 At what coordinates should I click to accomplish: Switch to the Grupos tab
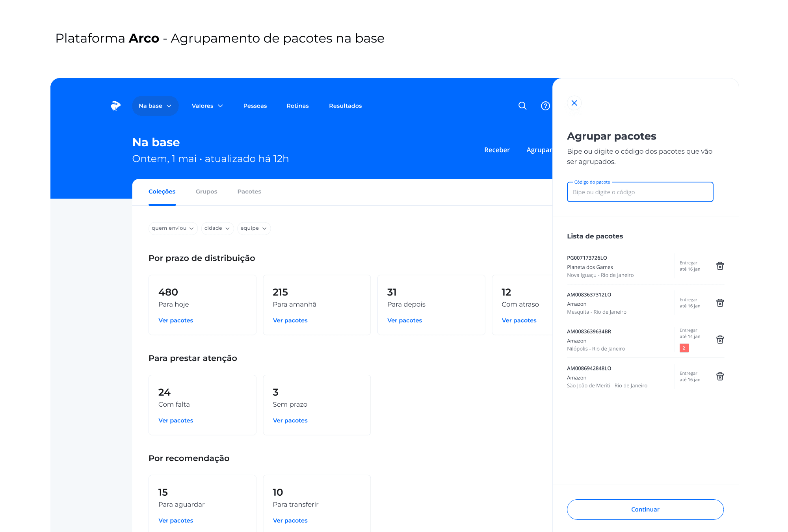coord(206,192)
